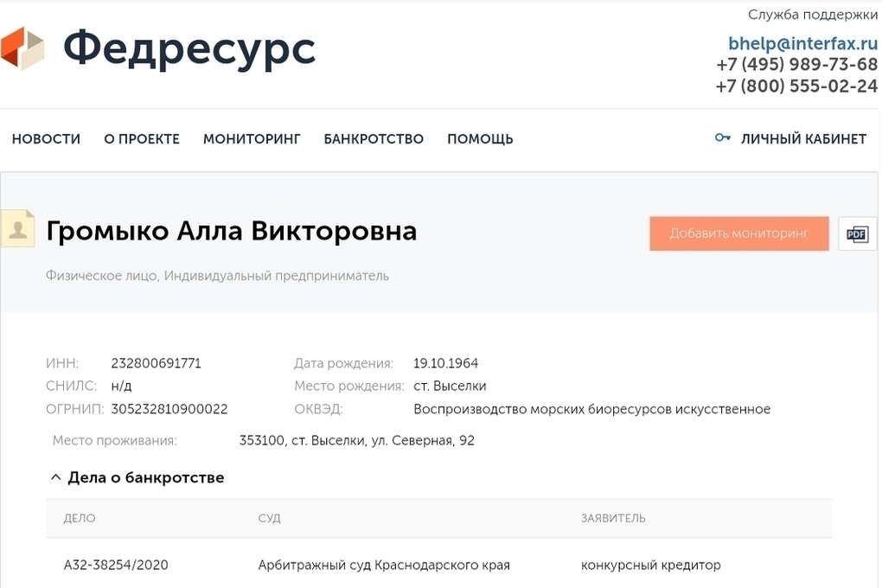
Task: Click the key icon next to Личный кабинет
Action: click(x=722, y=137)
